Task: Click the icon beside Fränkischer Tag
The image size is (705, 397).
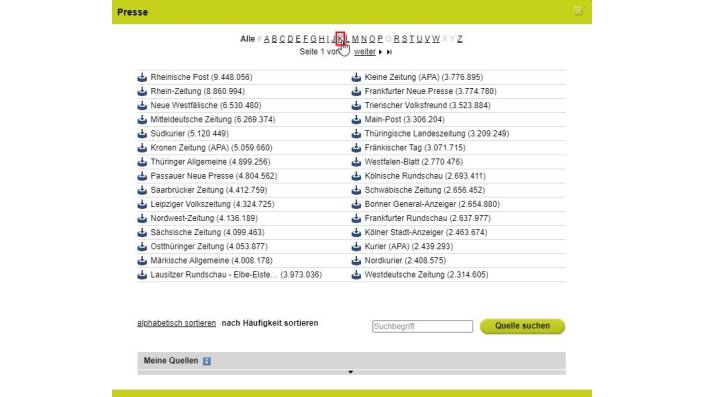Action: point(356,148)
